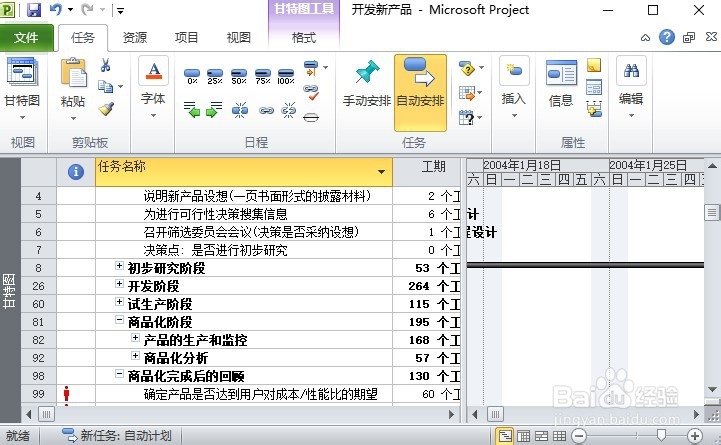This screenshot has height=445, width=721.
Task: Expand the 试生产阶段 summary task
Action: pyautogui.click(x=119, y=302)
